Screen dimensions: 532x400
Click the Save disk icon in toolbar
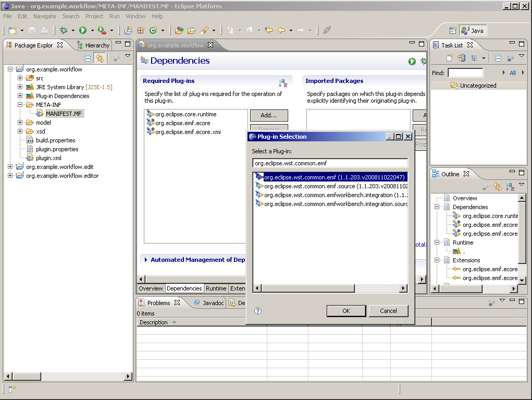click(32, 31)
